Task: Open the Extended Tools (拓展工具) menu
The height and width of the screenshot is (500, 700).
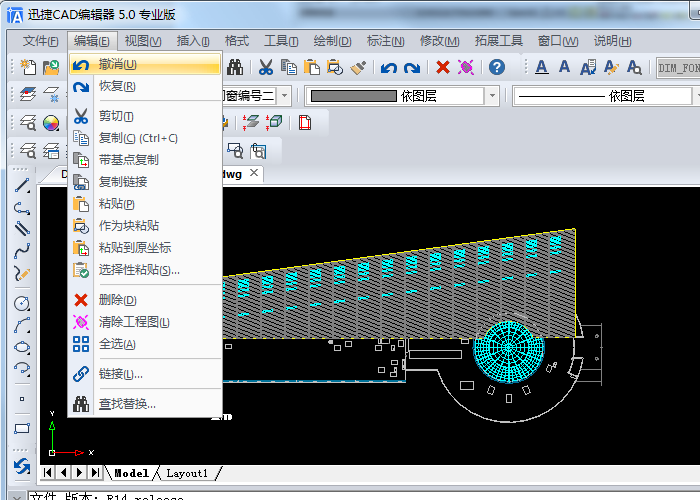Action: point(499,41)
